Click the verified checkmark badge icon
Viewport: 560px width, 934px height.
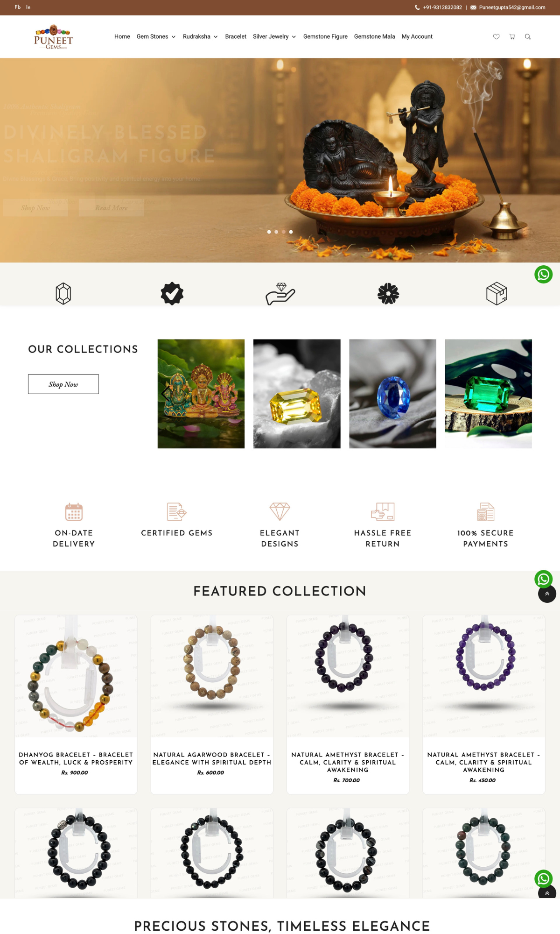click(172, 293)
